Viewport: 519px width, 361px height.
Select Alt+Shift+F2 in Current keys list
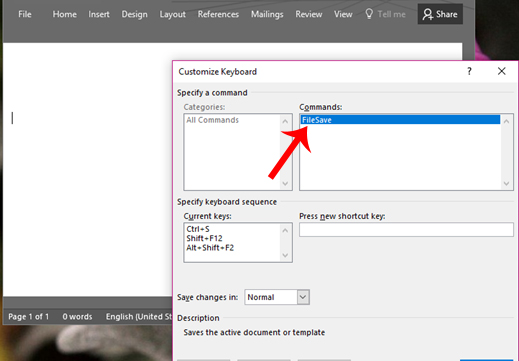210,248
